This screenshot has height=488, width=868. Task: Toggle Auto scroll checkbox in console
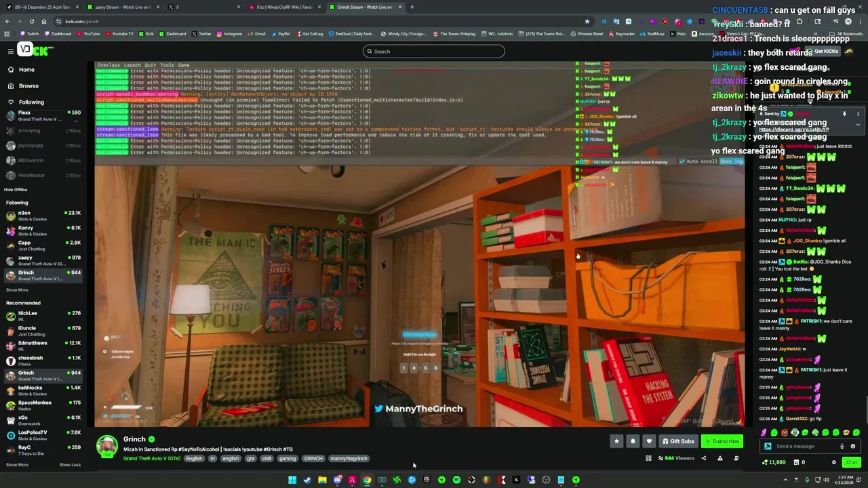(x=683, y=161)
